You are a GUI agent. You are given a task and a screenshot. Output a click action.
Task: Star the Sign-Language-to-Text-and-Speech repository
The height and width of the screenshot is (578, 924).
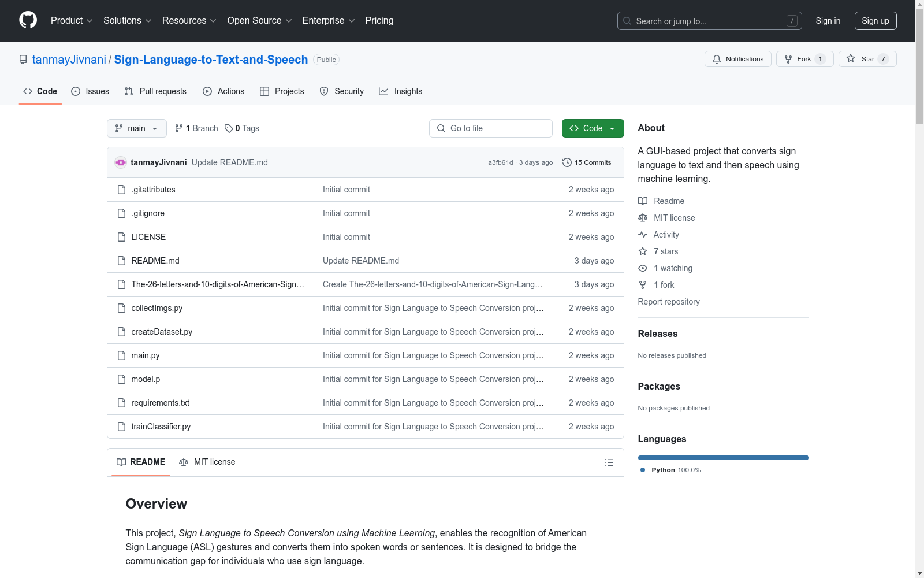[x=867, y=59]
